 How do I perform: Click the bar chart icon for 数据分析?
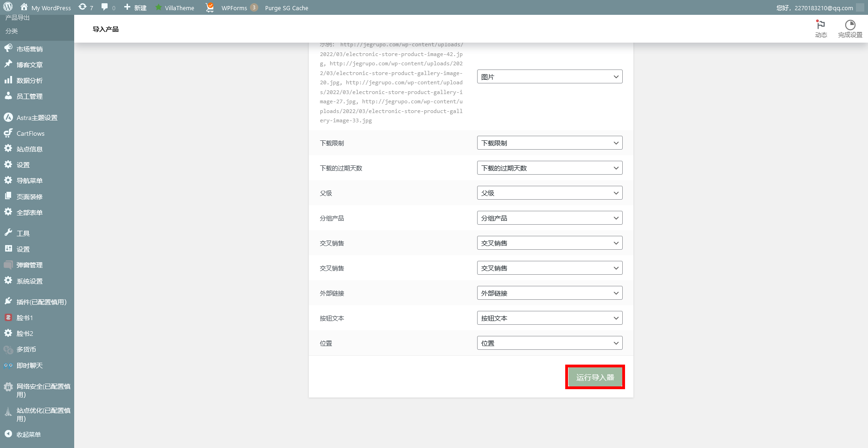[8, 80]
